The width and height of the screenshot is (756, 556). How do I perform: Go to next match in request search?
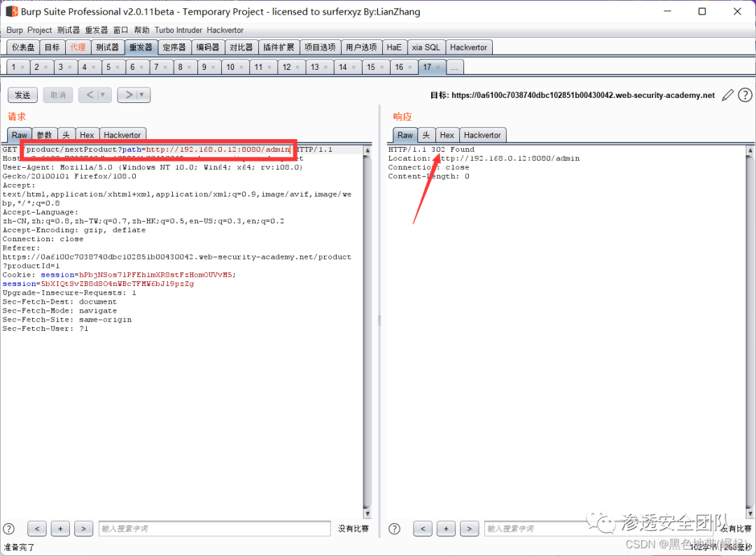point(83,529)
